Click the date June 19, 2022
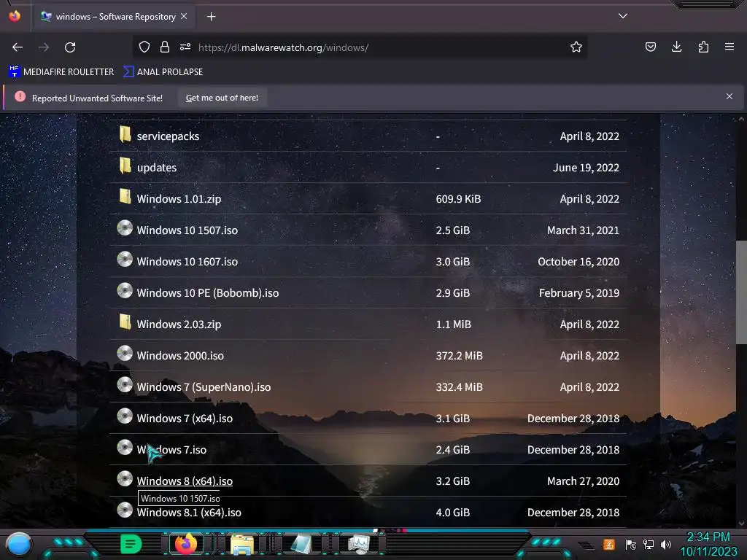 (x=586, y=168)
